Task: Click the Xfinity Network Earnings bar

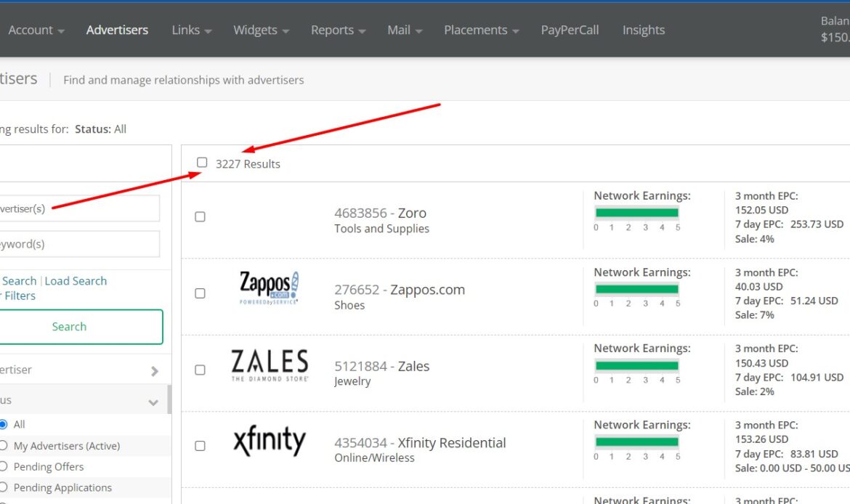Action: point(637,442)
